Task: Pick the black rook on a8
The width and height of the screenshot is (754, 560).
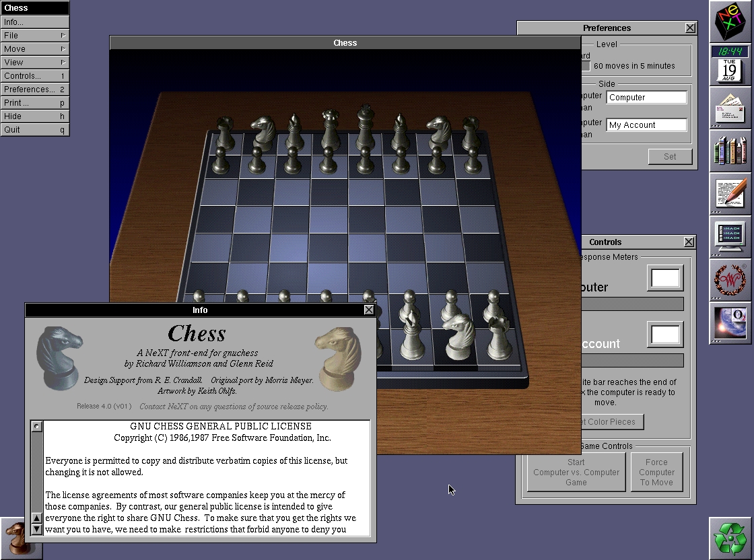Action: (x=224, y=133)
